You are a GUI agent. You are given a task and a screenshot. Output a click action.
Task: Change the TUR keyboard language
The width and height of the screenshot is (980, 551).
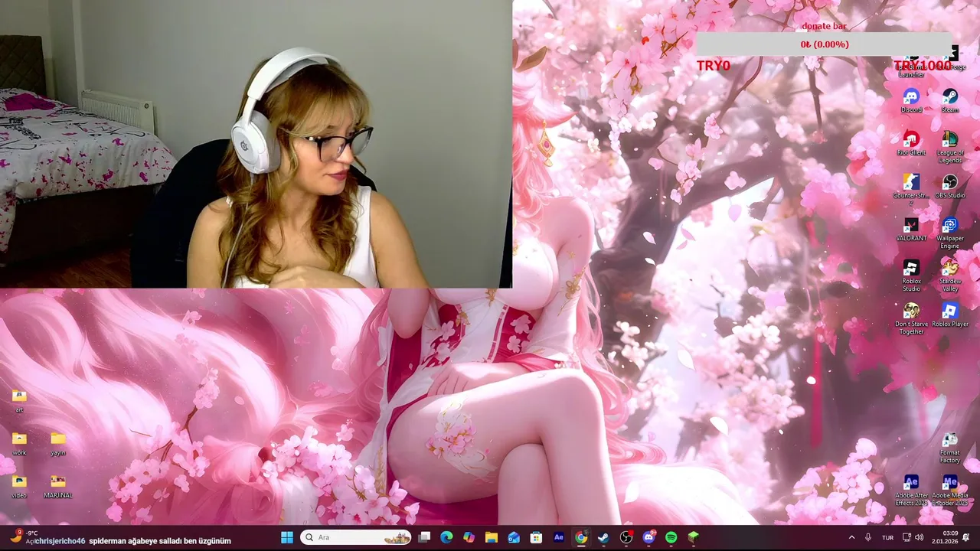[x=888, y=537]
